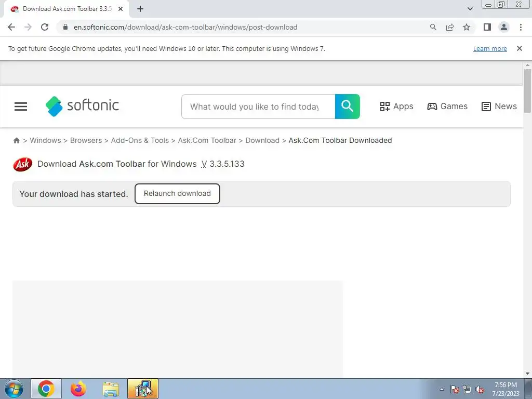Screen dimensions: 532x399
Task: Launch Firefox from the taskbar
Action: point(78,389)
